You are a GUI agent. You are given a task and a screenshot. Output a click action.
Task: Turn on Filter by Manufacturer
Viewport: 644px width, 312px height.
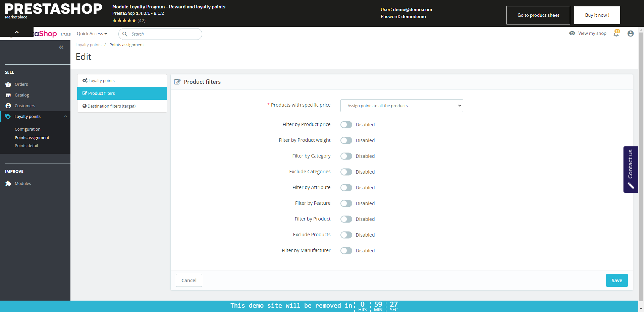pos(346,251)
